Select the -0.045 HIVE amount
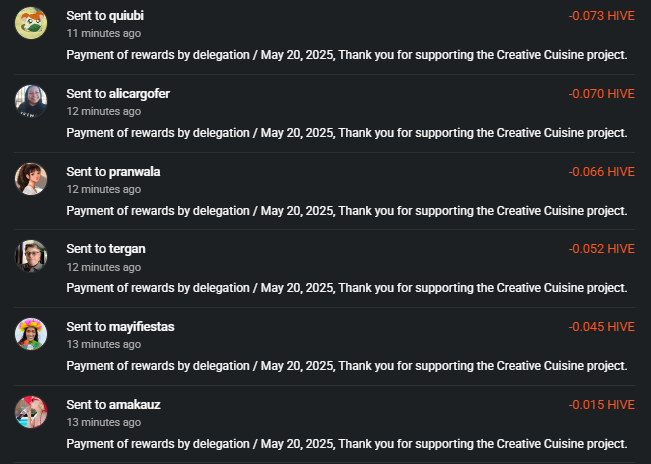The width and height of the screenshot is (651, 464). click(602, 327)
